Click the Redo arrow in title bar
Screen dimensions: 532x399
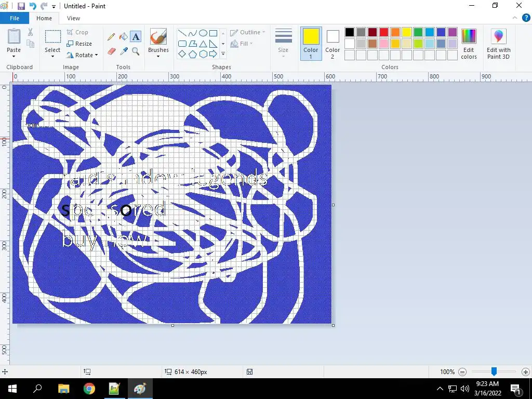[44, 6]
